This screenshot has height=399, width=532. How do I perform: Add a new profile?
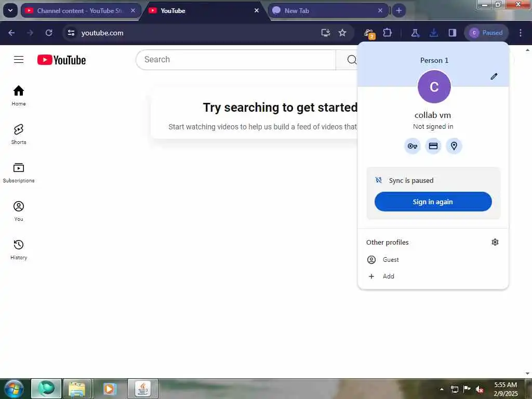point(433,276)
